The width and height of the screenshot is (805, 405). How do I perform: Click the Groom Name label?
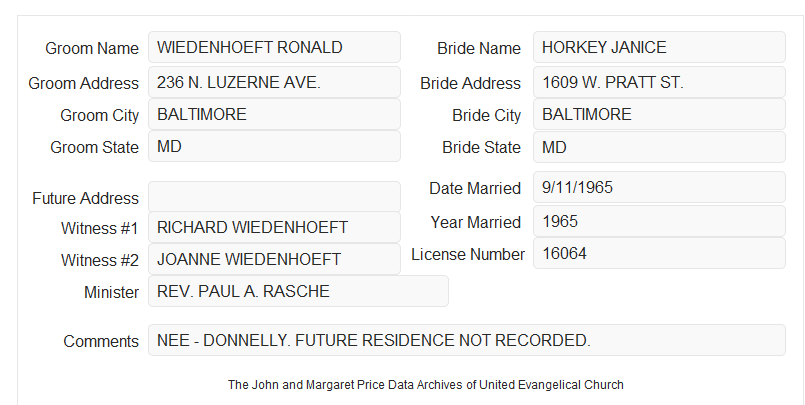tap(92, 48)
